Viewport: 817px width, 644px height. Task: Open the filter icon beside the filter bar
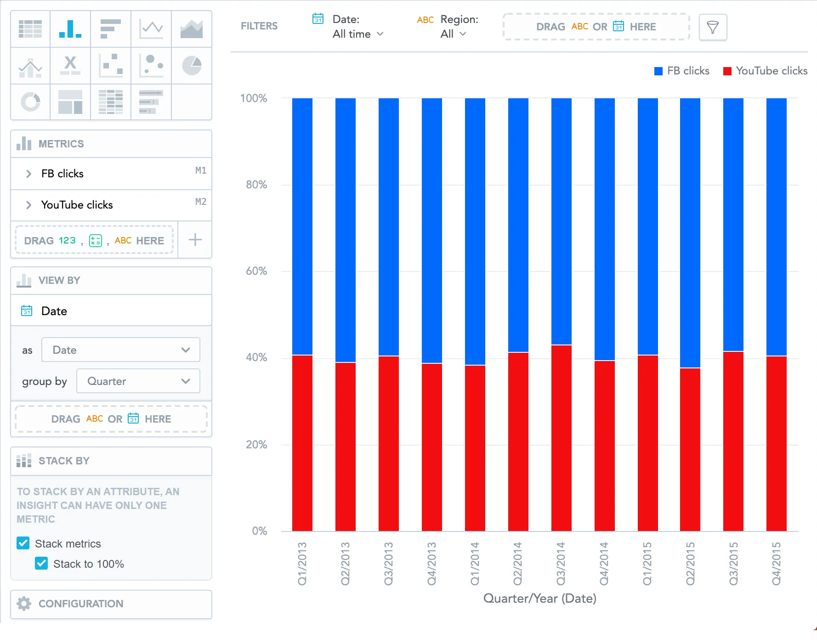[713, 27]
